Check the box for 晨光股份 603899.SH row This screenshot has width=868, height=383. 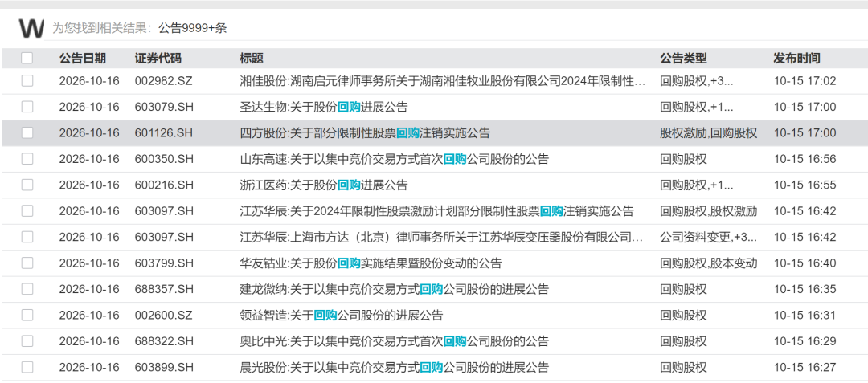point(27,367)
